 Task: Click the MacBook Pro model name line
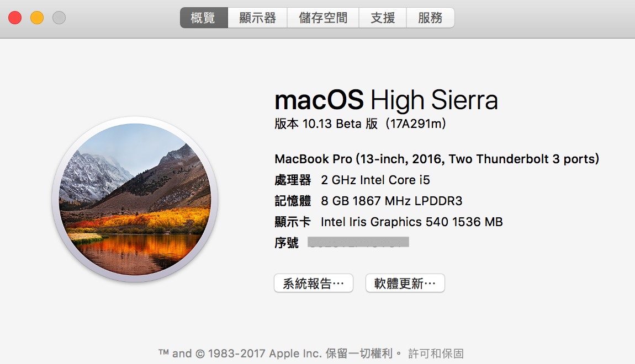tap(436, 159)
